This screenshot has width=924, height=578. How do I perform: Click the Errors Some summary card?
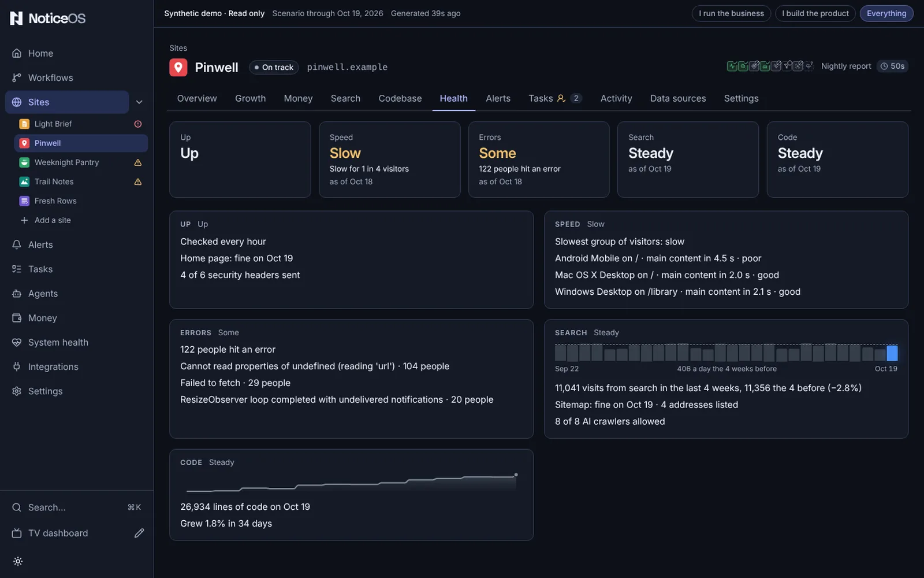539,160
